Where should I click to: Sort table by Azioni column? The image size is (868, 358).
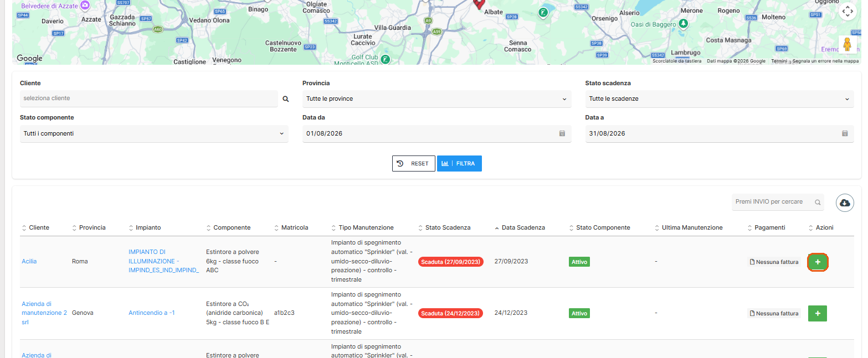pos(821,227)
